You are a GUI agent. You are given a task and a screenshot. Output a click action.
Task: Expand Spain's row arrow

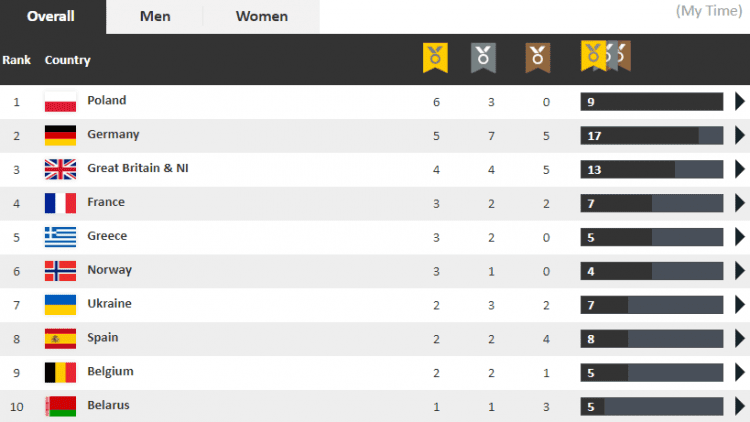click(740, 339)
